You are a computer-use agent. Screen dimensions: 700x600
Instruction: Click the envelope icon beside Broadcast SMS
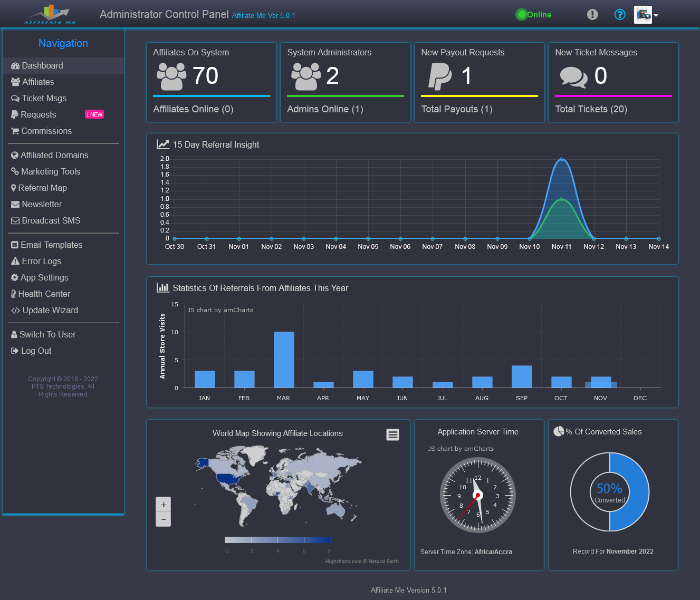pos(15,221)
